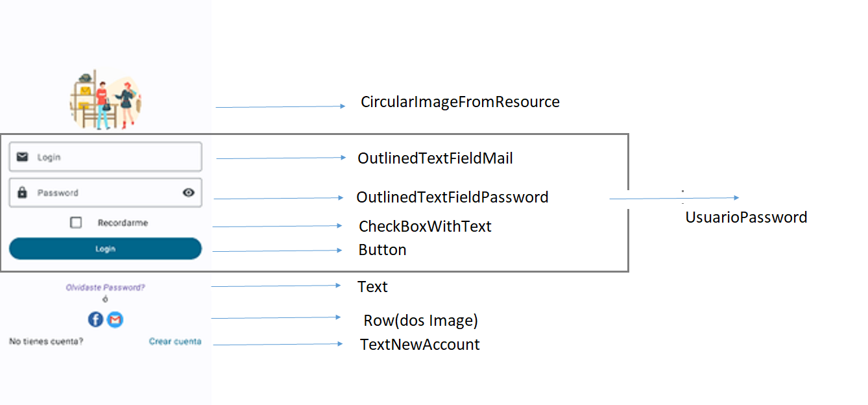
Task: Select the CircularImageFromResource annotation label
Action: (x=460, y=102)
